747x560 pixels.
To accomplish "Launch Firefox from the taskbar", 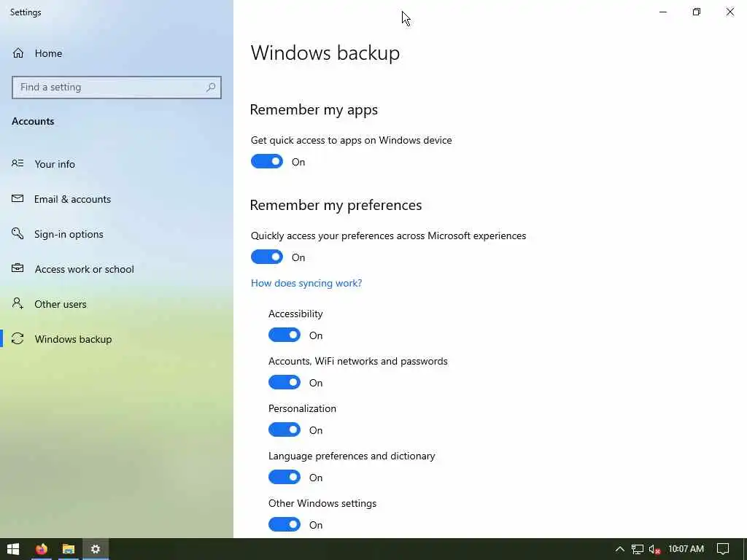I will tap(42, 549).
